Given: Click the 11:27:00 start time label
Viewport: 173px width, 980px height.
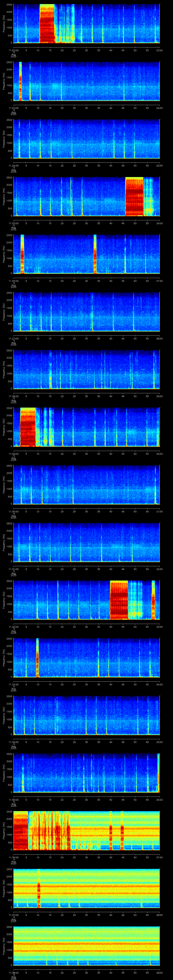Looking at the screenshot, I should click(13, 339).
